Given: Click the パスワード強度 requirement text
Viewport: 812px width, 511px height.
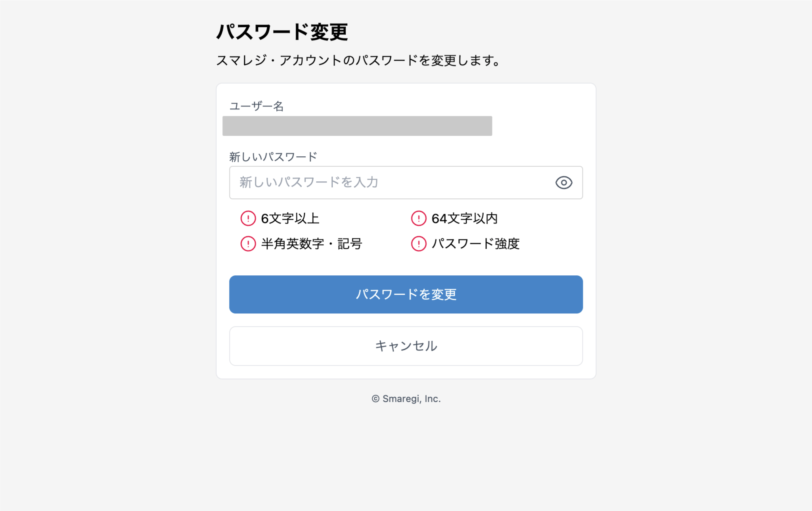Looking at the screenshot, I should click(x=475, y=244).
